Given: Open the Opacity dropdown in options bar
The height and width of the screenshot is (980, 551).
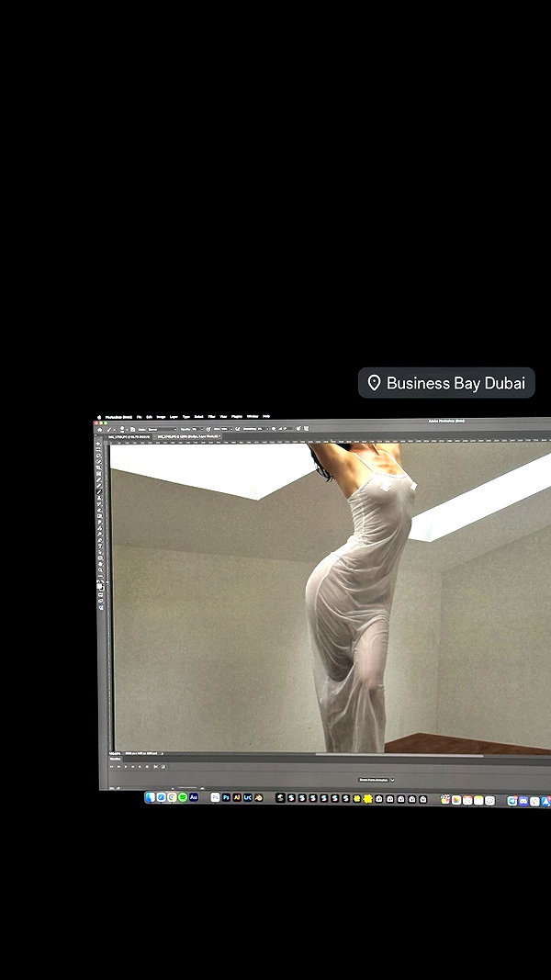Looking at the screenshot, I should tap(197, 429).
